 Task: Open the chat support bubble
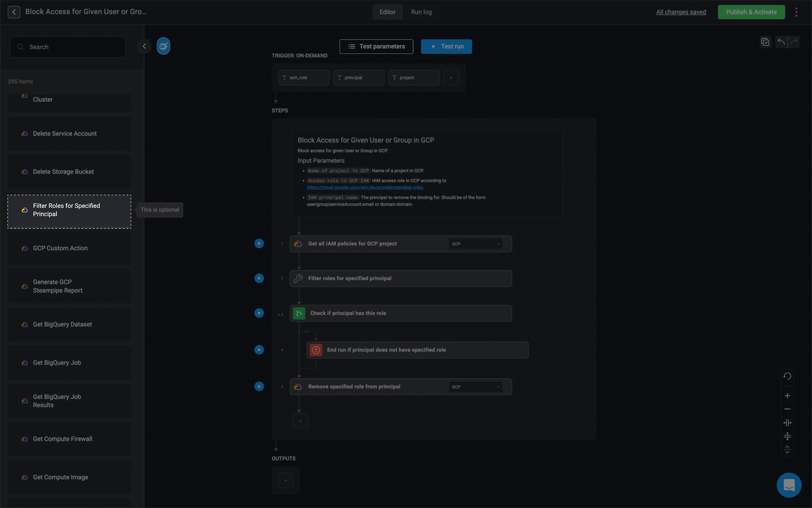point(789,485)
